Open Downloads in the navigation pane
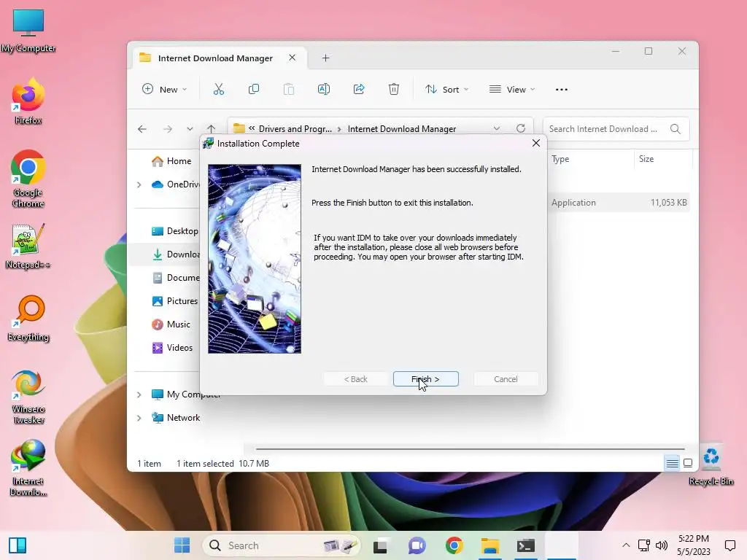 [174, 254]
